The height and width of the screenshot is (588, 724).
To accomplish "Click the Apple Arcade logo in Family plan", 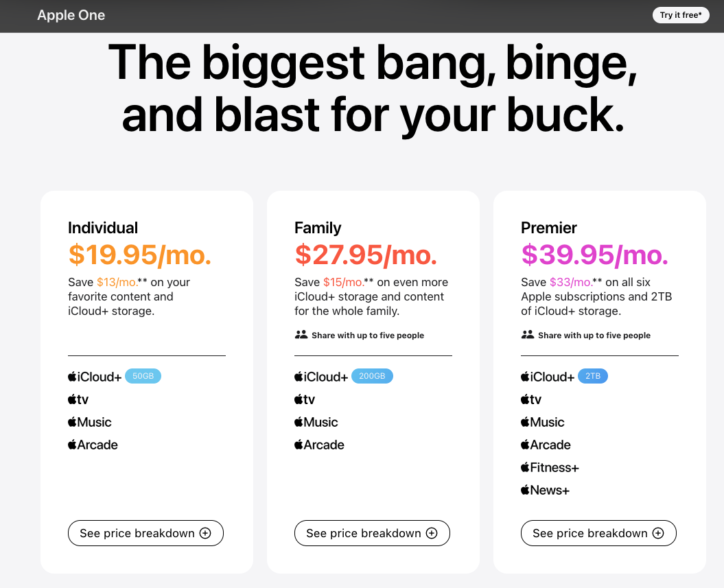I will click(x=319, y=445).
